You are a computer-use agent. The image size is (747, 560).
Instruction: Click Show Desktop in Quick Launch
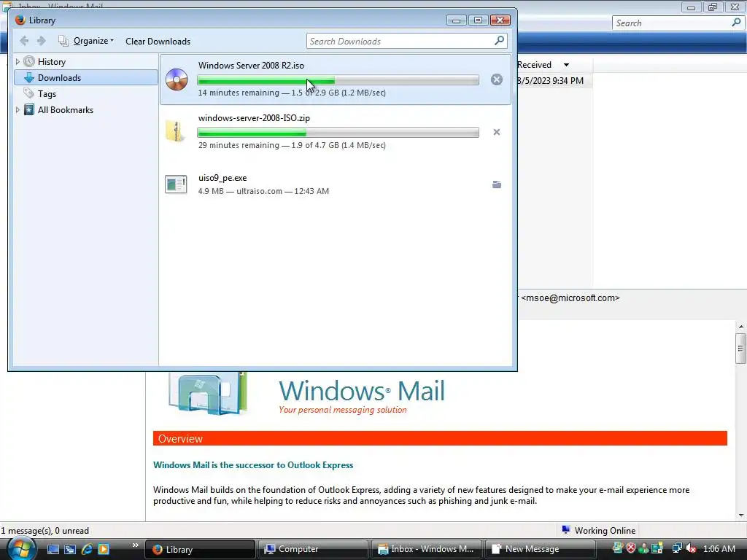pos(53,549)
